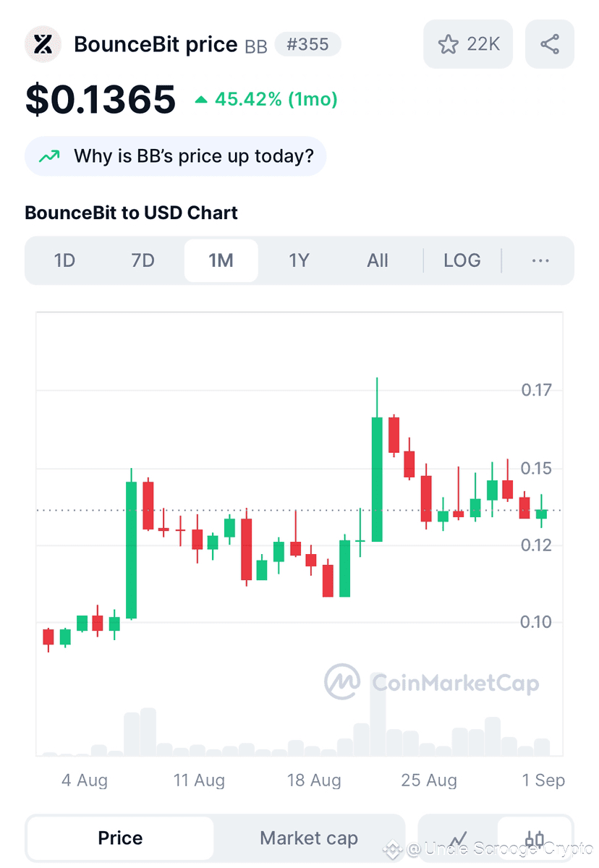Toggle to Price view
The image size is (599, 868).
(x=120, y=838)
